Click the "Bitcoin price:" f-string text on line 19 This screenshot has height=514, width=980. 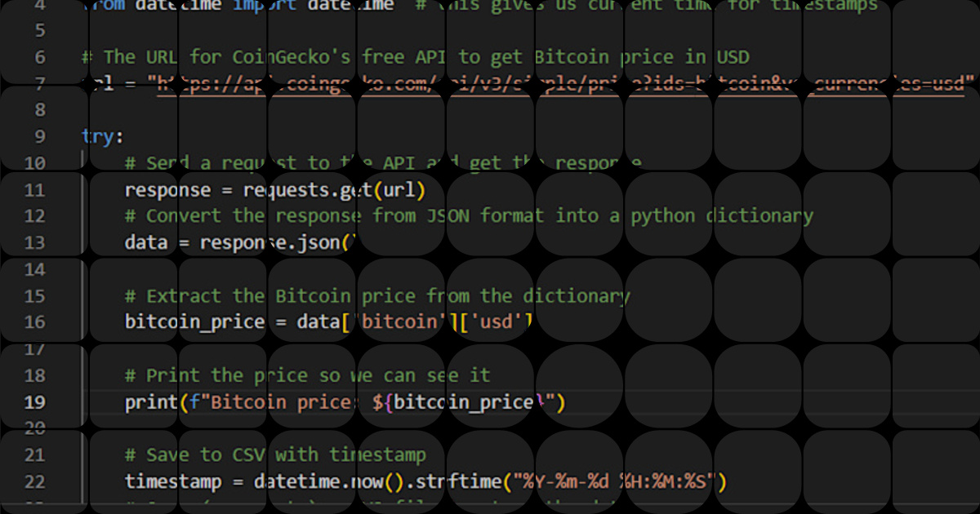[x=281, y=402]
